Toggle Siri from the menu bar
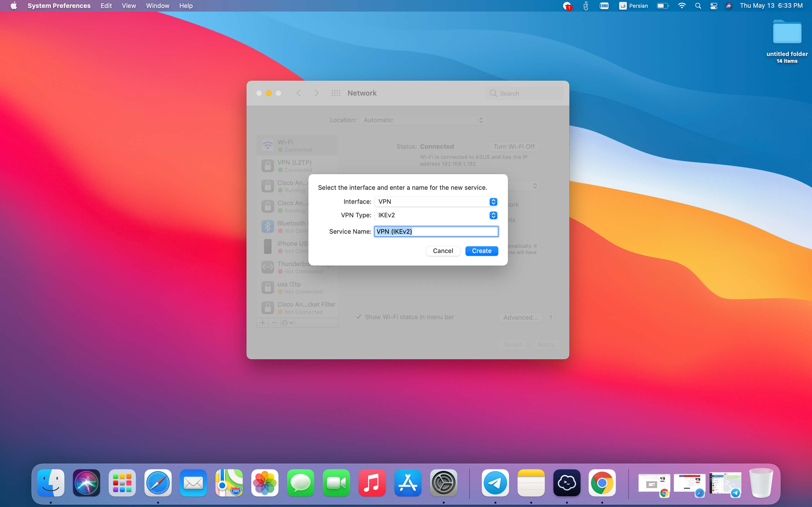The image size is (812, 507). tap(728, 6)
